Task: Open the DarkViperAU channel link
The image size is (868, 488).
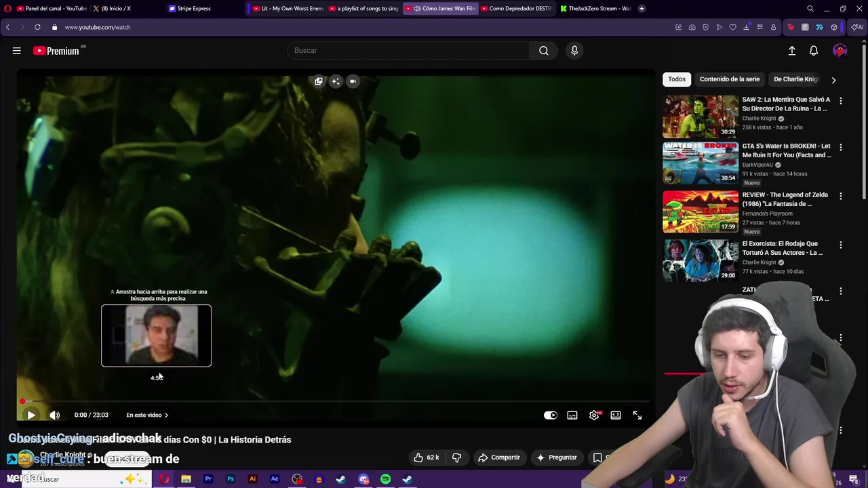Action: [758, 165]
